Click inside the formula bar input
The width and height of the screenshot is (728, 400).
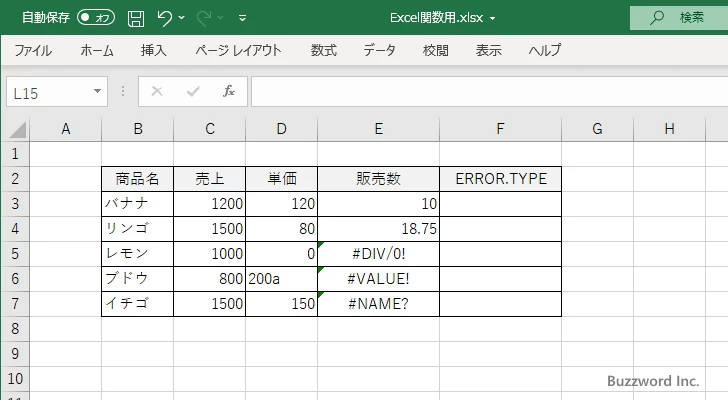click(480, 92)
